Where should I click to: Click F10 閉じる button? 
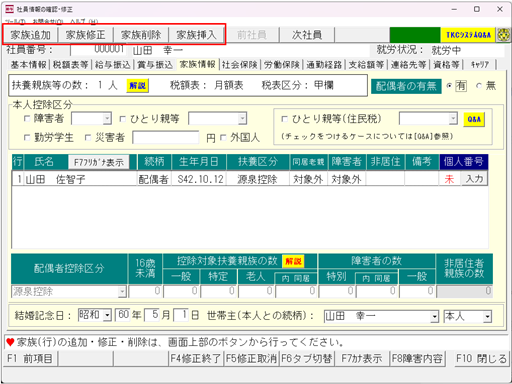[x=482, y=359]
